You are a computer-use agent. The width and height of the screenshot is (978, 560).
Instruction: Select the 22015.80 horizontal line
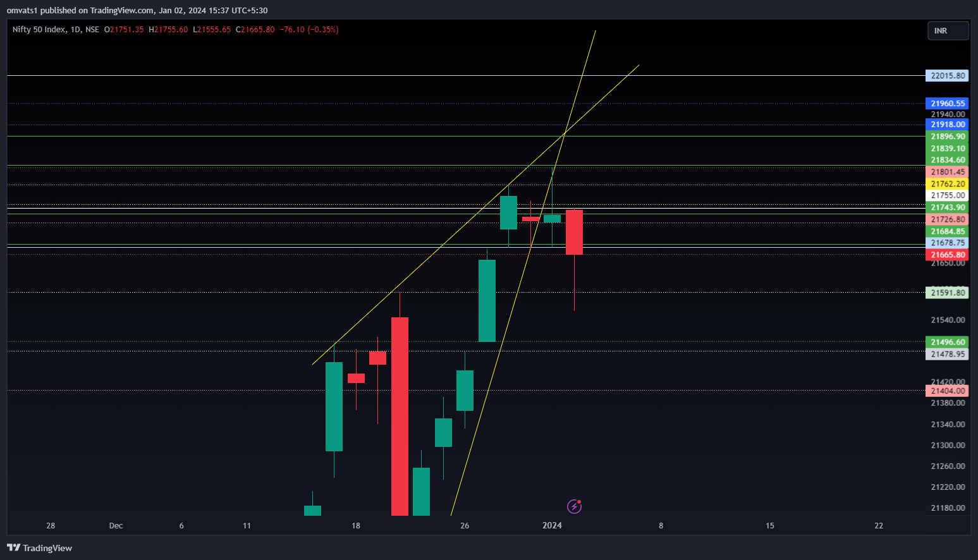tap(465, 76)
